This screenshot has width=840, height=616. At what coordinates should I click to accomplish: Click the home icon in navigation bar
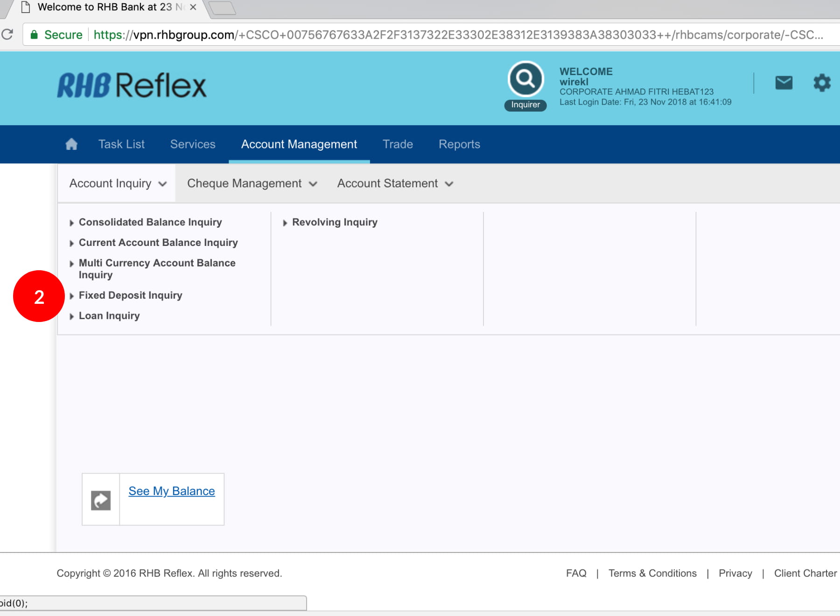click(x=71, y=144)
